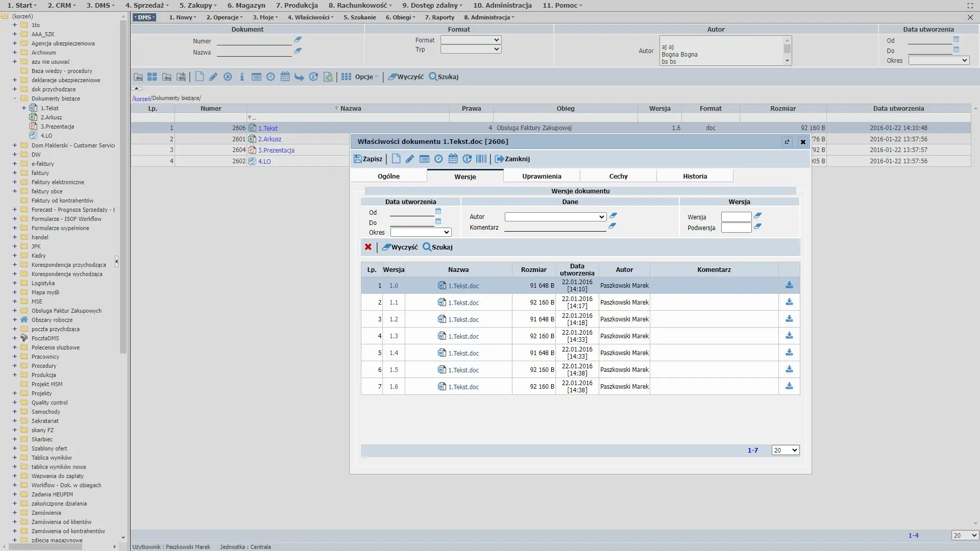Open calendar picker for version Od date

(x=438, y=211)
